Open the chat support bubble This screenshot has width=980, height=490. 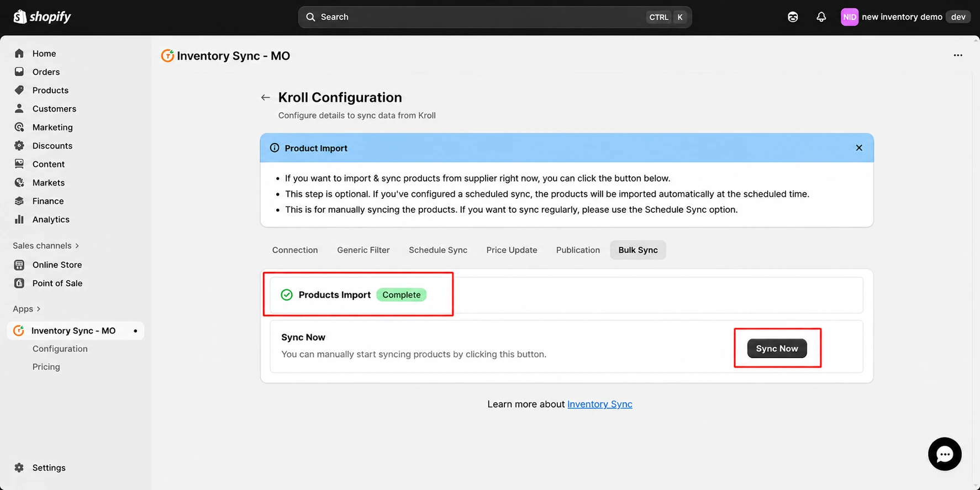tap(945, 454)
